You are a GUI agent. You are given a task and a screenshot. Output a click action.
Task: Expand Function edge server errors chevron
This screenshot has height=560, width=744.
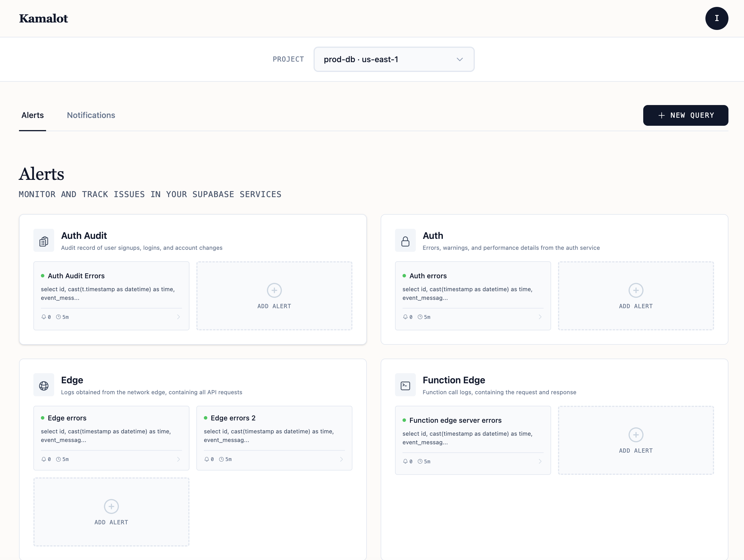(540, 462)
